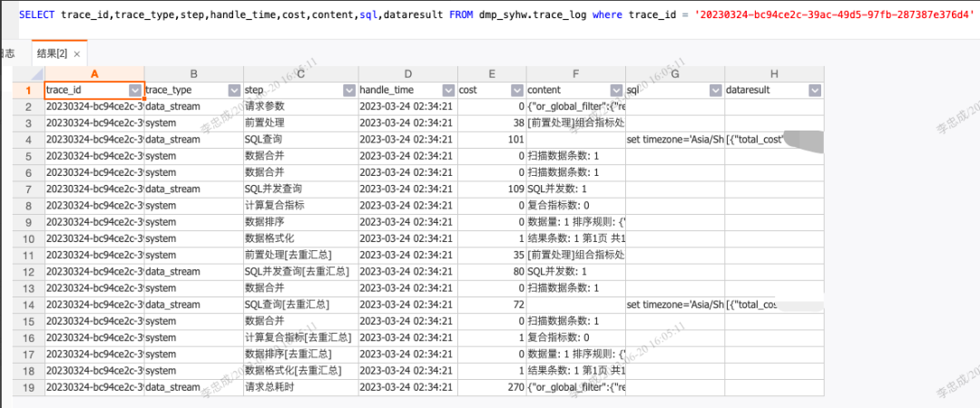980x408 pixels.
Task: Click the trace_type cell in row 2
Action: click(194, 106)
